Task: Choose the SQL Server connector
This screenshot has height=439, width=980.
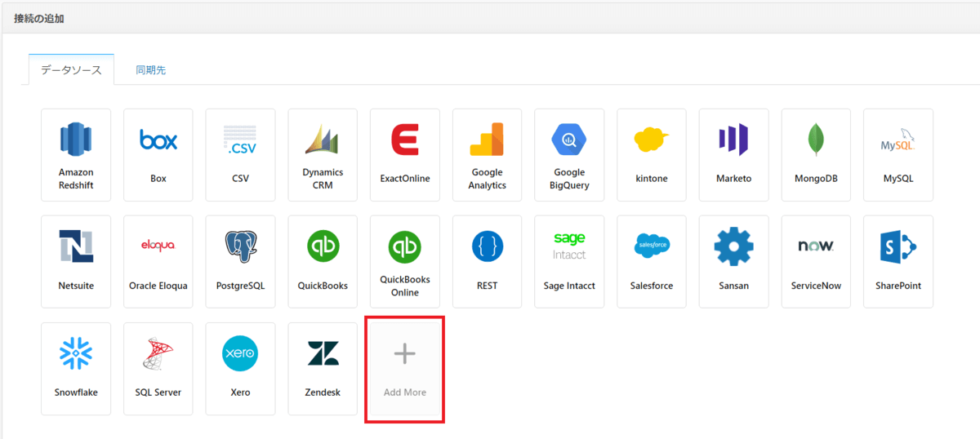Action: [158, 368]
